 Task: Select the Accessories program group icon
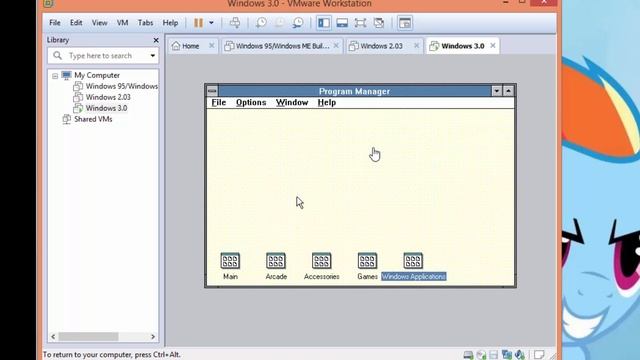[x=322, y=261]
